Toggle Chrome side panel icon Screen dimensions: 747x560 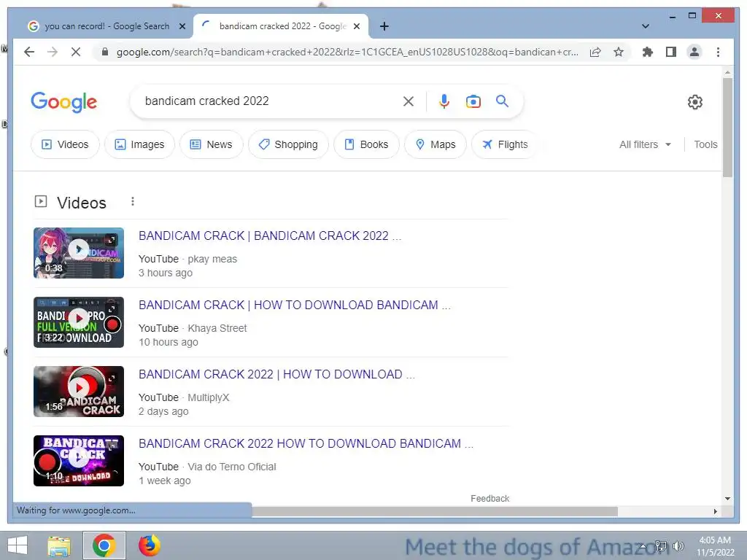coord(671,52)
